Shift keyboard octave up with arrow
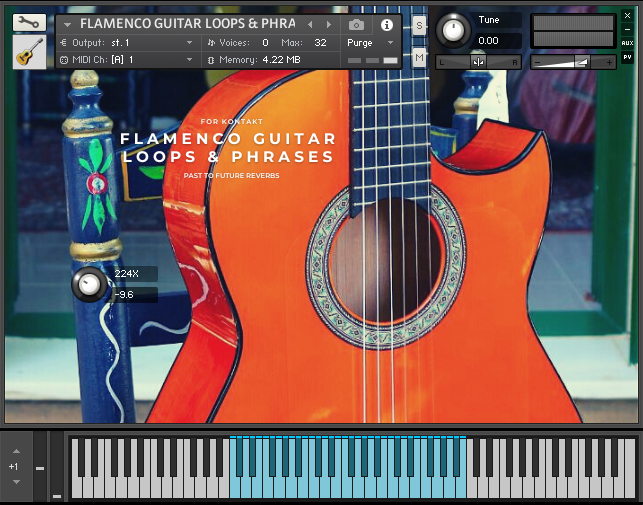The image size is (643, 505). point(16,451)
